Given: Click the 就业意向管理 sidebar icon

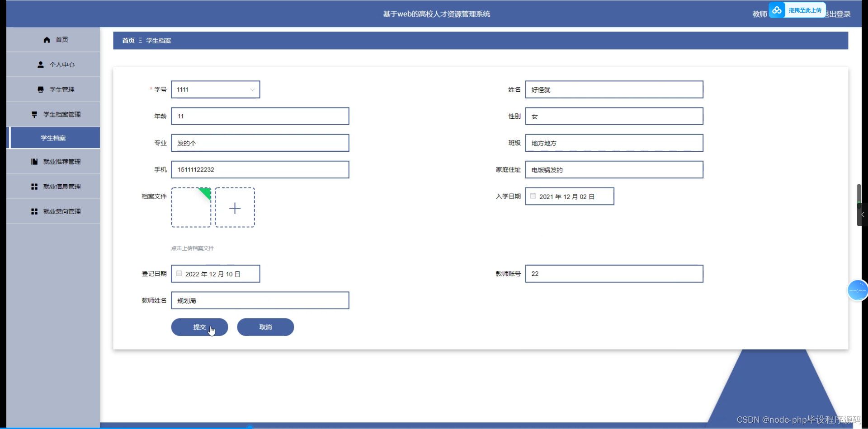Looking at the screenshot, I should 34,211.
